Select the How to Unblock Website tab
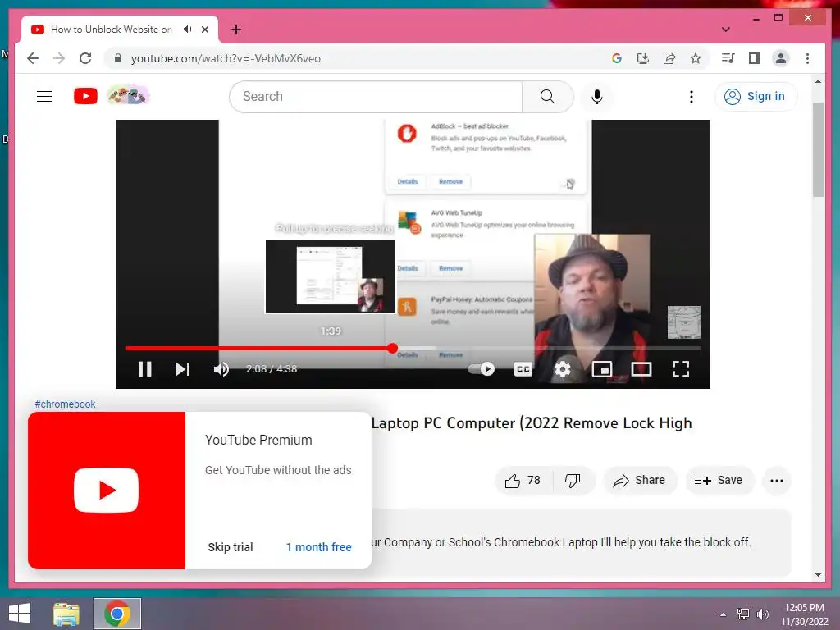The image size is (840, 630). point(112,30)
